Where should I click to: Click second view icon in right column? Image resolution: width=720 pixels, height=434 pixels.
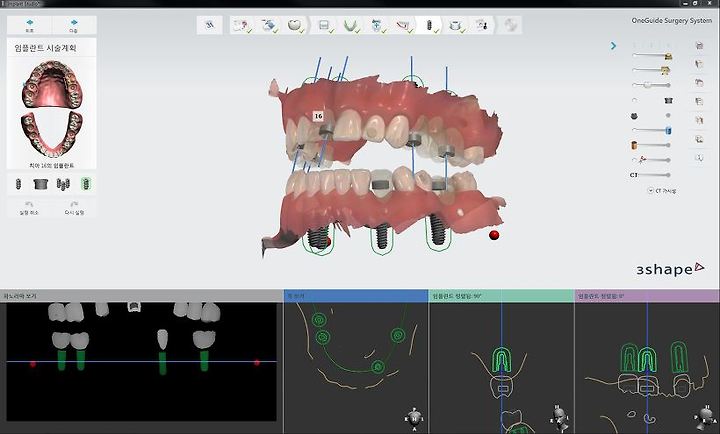(699, 64)
